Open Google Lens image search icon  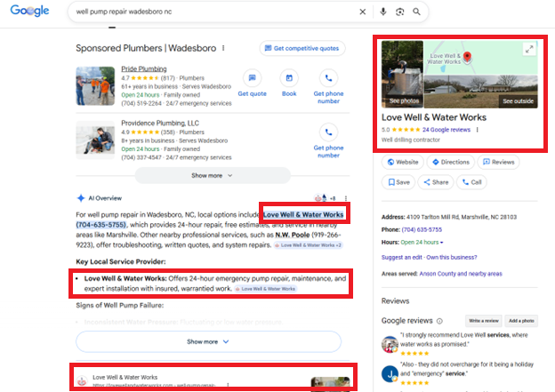[399, 12]
